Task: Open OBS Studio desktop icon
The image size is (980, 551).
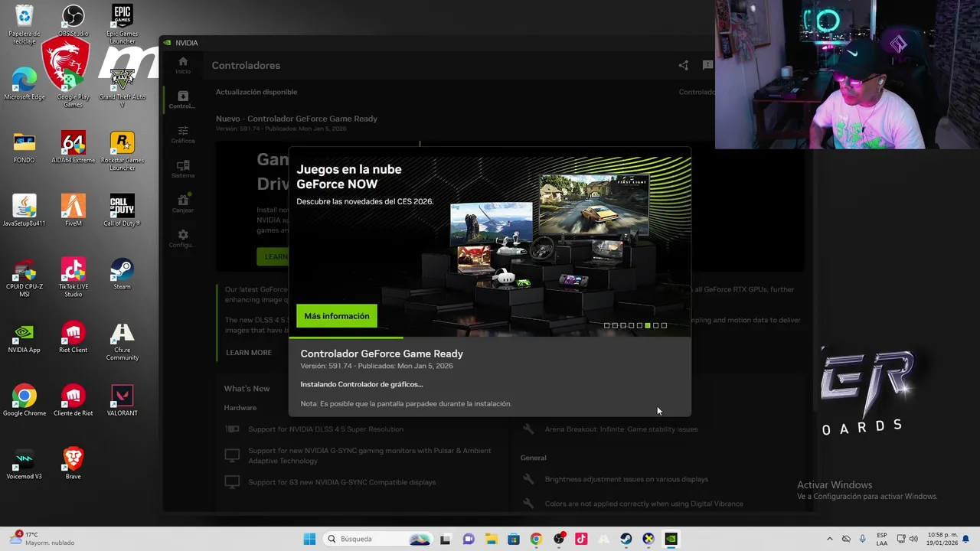Action: pos(73,21)
